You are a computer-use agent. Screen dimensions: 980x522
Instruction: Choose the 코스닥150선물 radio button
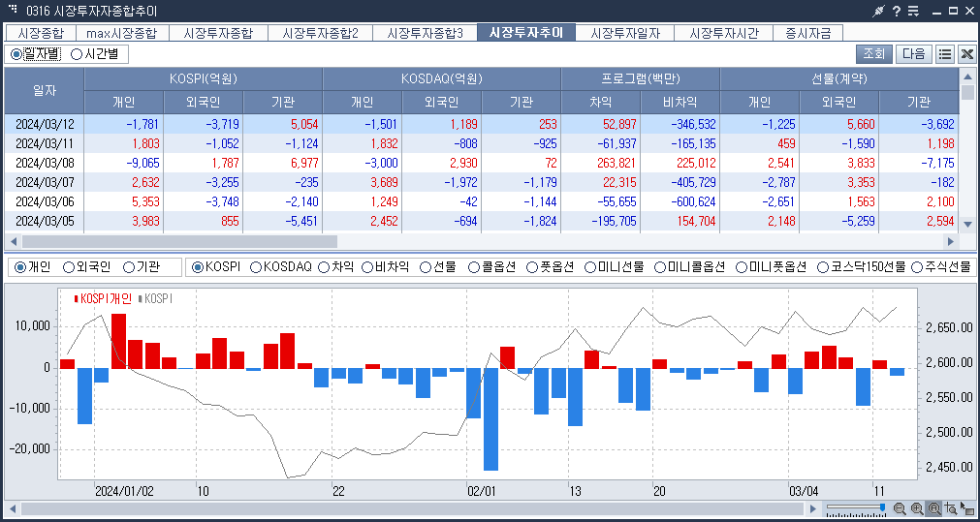point(861,267)
